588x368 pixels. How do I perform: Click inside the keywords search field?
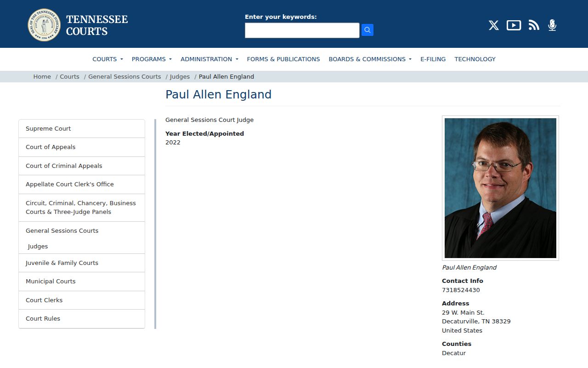coord(302,30)
